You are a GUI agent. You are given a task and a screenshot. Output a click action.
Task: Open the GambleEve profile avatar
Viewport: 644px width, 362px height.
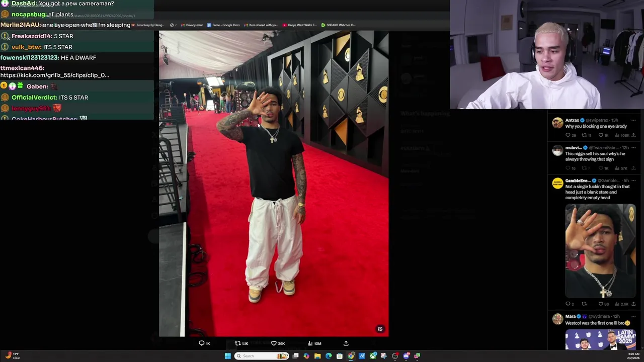[x=557, y=184]
